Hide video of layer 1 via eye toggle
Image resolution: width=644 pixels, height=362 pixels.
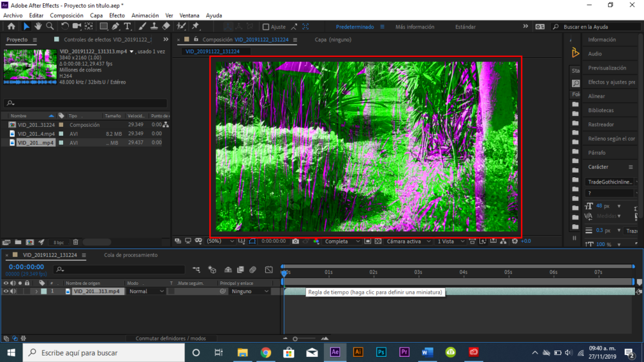[6, 291]
